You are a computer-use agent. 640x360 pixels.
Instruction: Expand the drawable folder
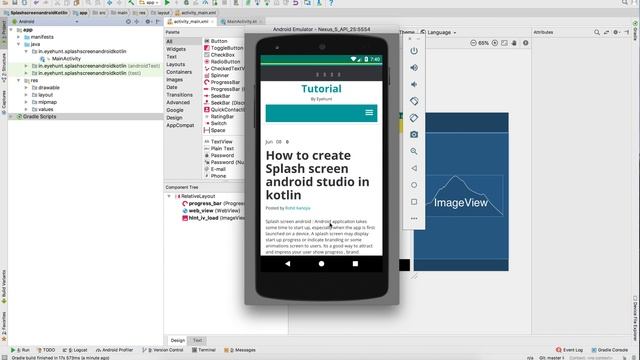coord(26,87)
